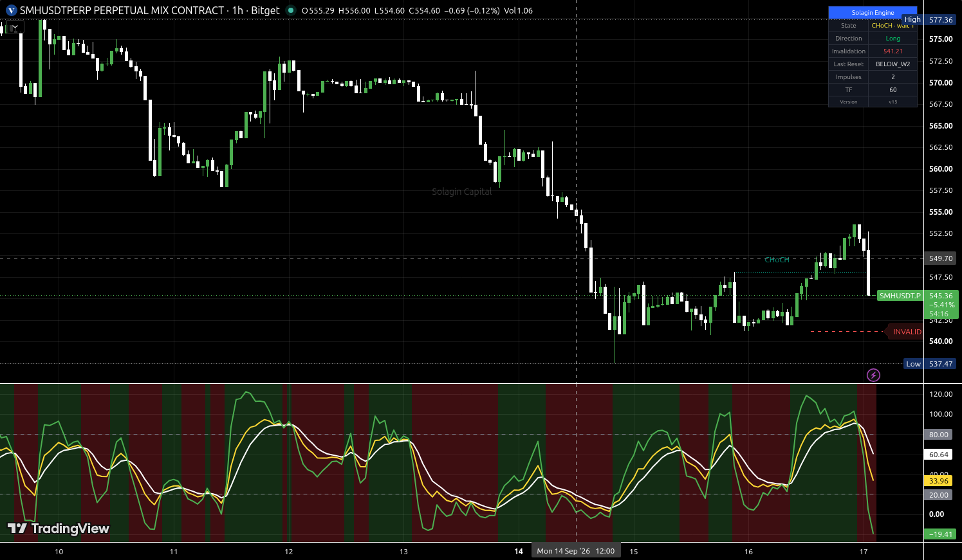Click the purple lightning bolt icon

(873, 375)
